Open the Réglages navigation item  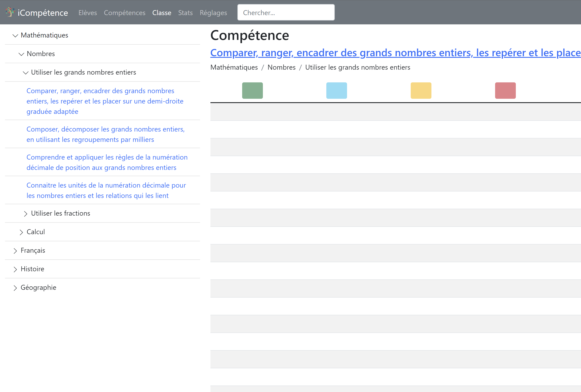coord(213,13)
